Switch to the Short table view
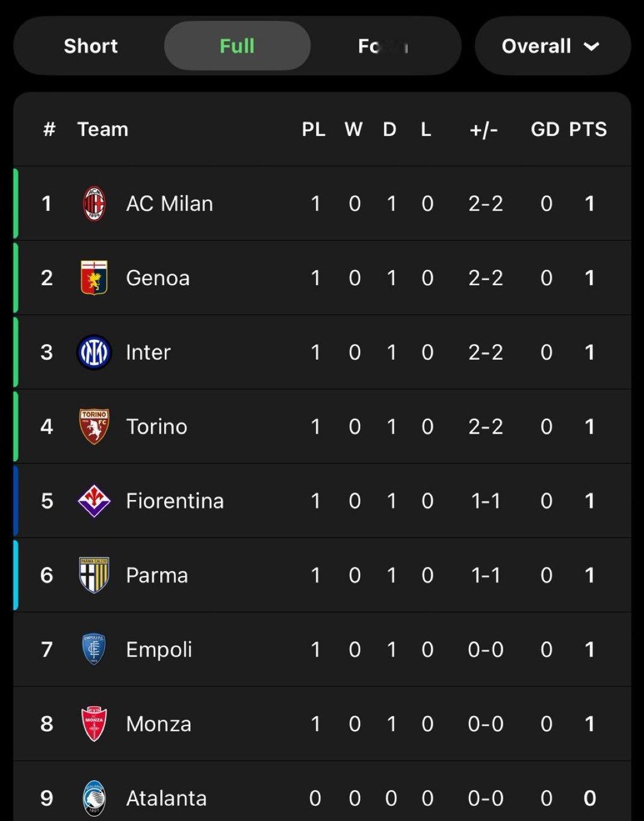This screenshot has height=821, width=644. pos(91,46)
